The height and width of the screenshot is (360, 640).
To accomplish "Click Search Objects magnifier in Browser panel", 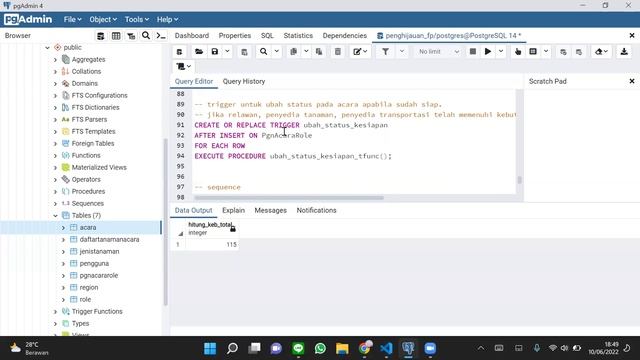I will pos(146,36).
